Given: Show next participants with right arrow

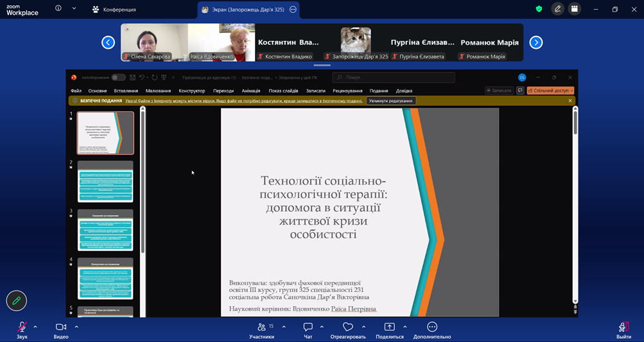Looking at the screenshot, I should [536, 42].
